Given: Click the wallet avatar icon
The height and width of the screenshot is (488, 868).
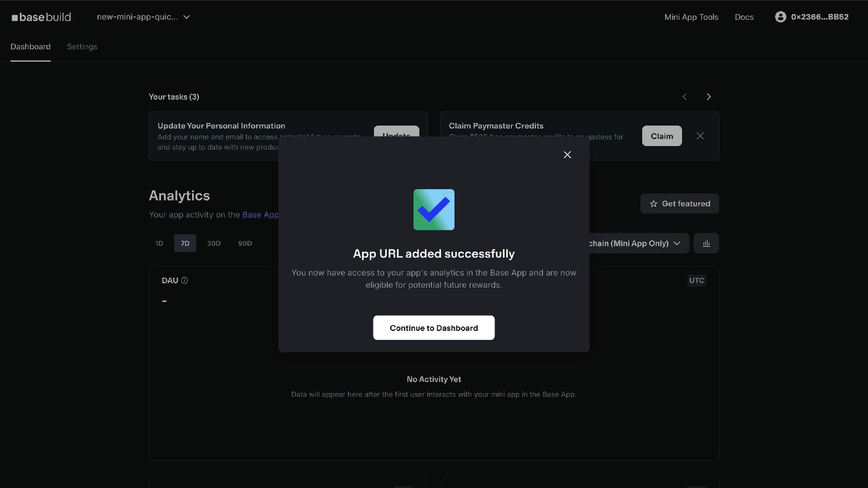Looking at the screenshot, I should (x=780, y=17).
